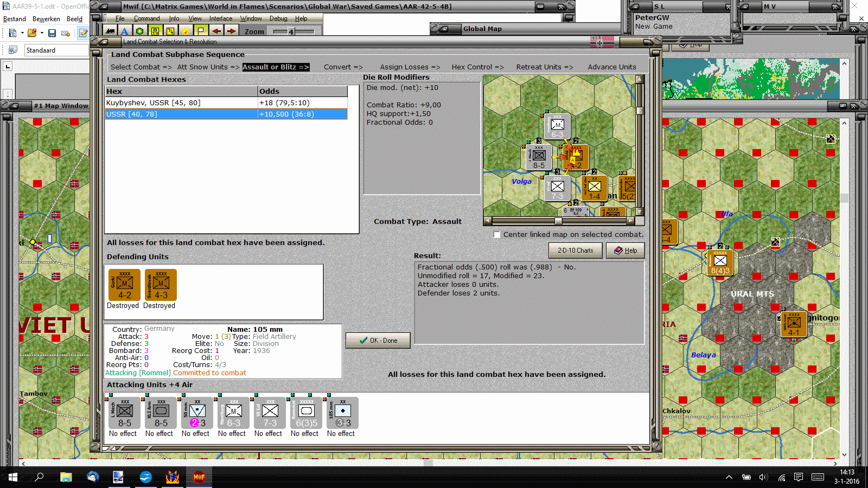Open the Standaard paragraph style box
Screen dimensions: 868x488
[56, 50]
